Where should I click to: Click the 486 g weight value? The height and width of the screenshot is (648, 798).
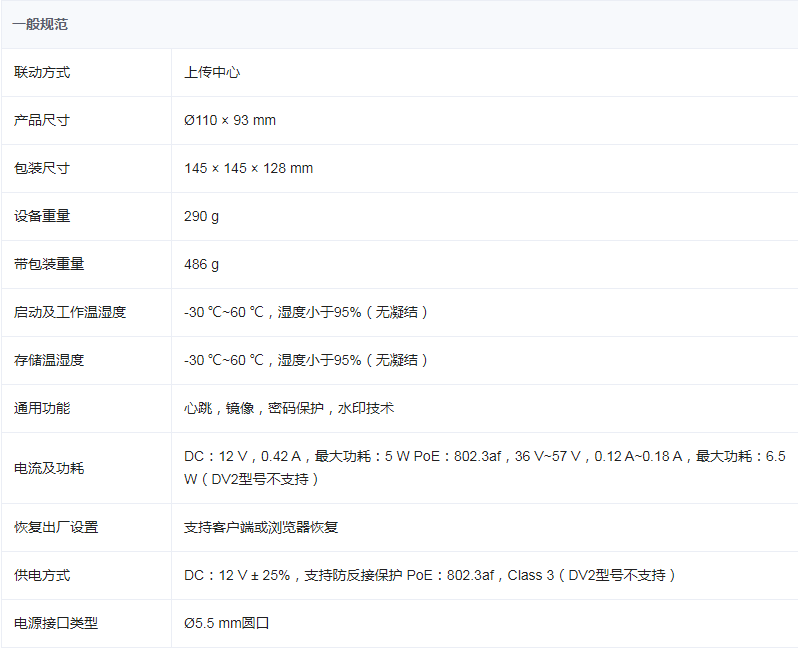coord(201,264)
